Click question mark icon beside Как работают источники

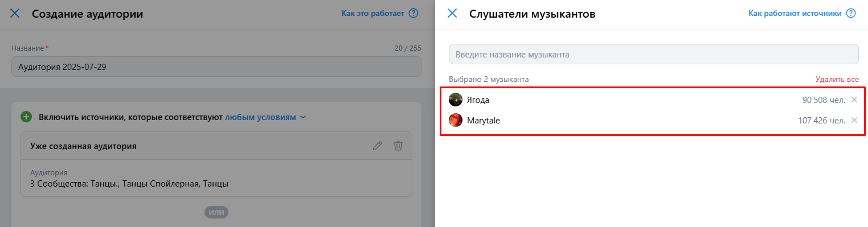[851, 13]
